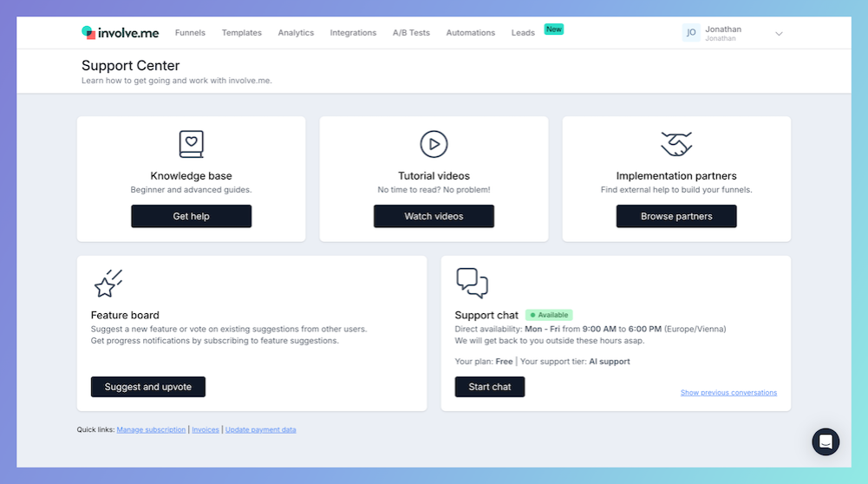The width and height of the screenshot is (868, 484).
Task: Click the involve.me logo
Action: pyautogui.click(x=120, y=33)
